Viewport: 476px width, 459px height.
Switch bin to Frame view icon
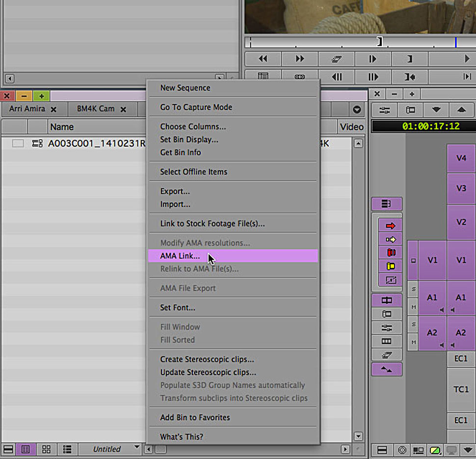(46, 449)
